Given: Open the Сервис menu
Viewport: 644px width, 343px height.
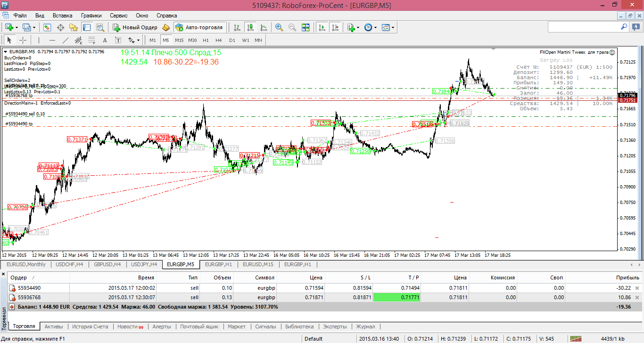Looking at the screenshot, I should click(119, 15).
